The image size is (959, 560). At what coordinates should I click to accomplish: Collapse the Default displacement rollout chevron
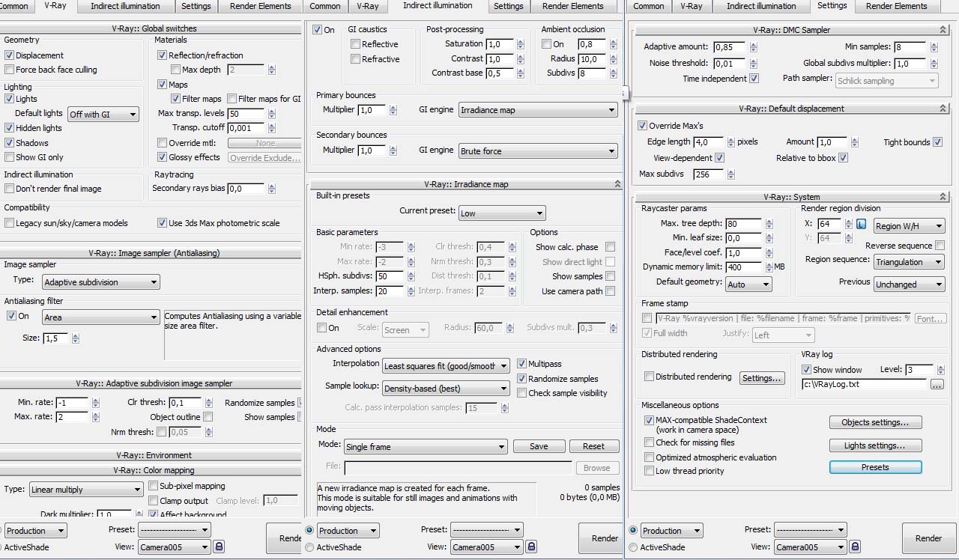(x=942, y=109)
